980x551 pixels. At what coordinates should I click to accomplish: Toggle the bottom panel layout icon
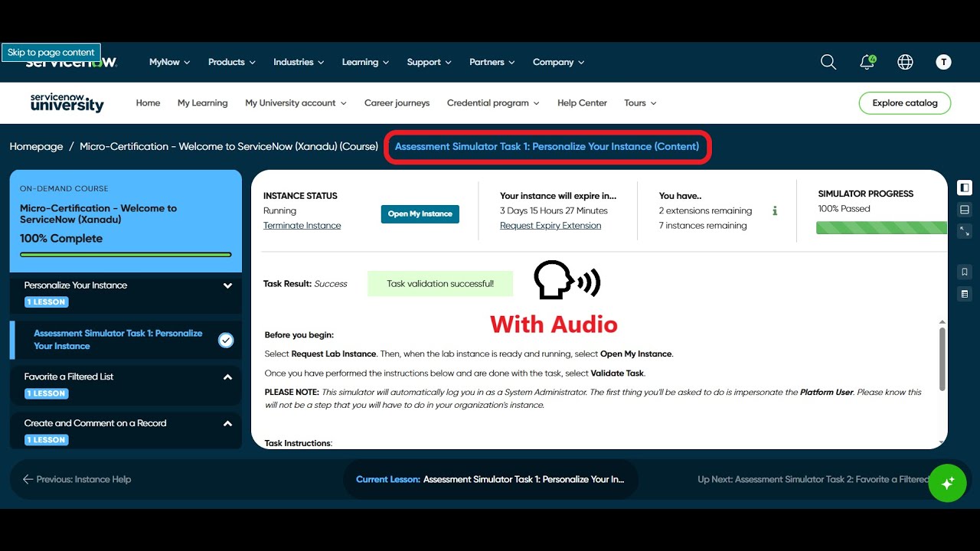965,210
